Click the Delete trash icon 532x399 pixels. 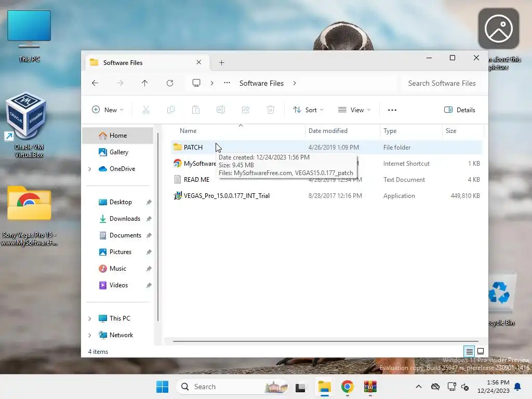click(270, 110)
